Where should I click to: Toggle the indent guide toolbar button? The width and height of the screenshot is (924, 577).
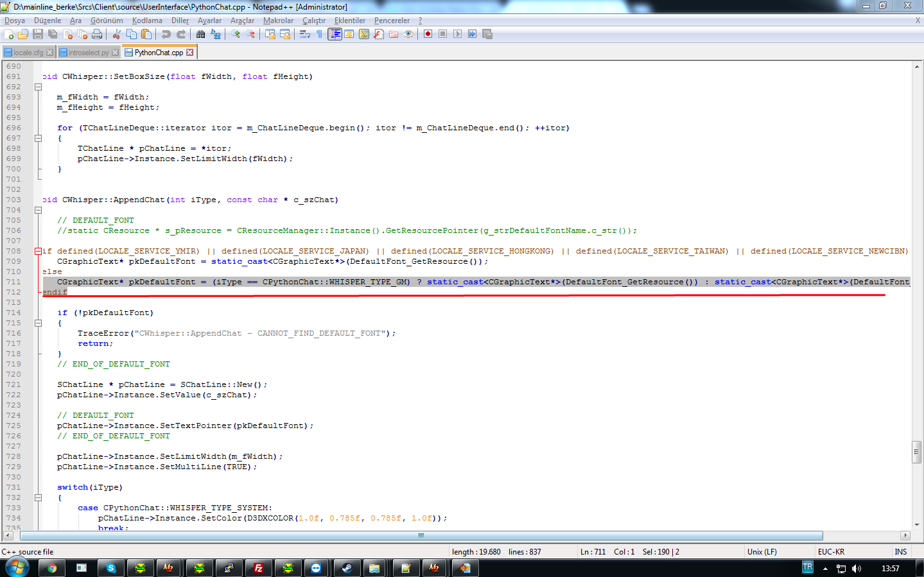pyautogui.click(x=335, y=34)
